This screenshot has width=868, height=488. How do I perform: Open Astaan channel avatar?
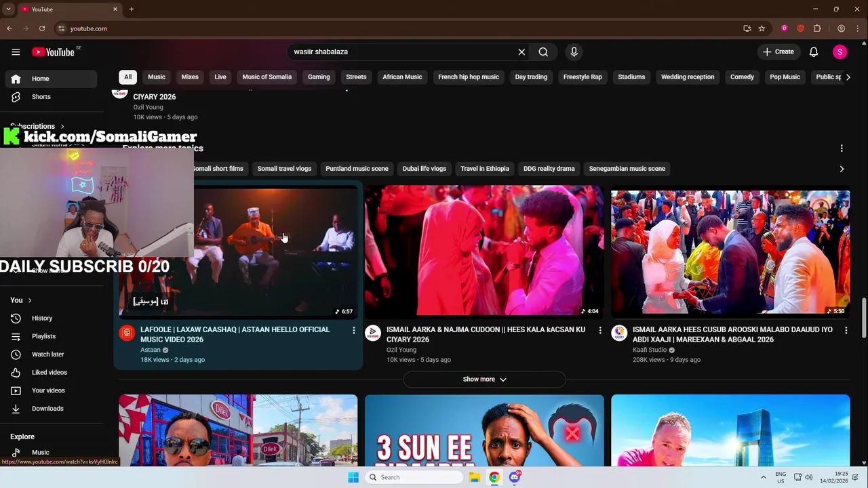tap(127, 333)
